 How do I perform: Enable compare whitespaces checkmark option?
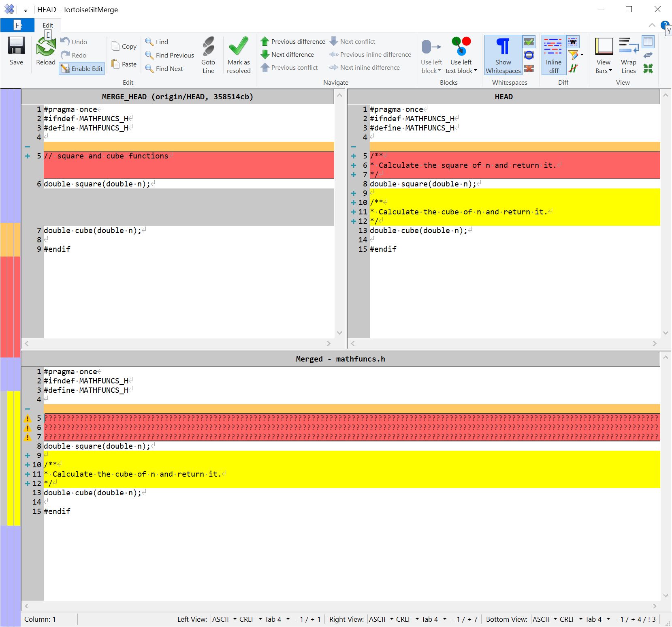click(529, 42)
